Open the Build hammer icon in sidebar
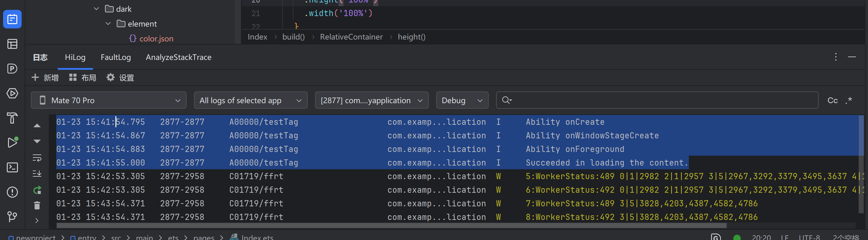The image size is (868, 240). coord(12,118)
